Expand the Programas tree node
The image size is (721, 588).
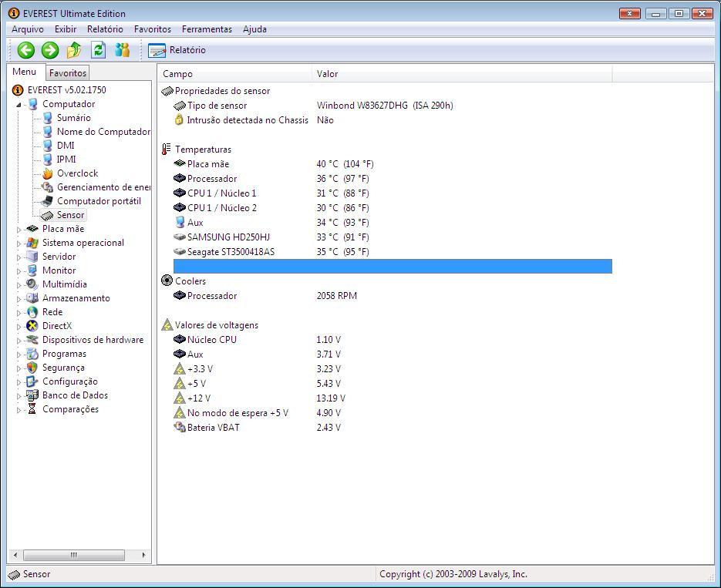coord(19,354)
